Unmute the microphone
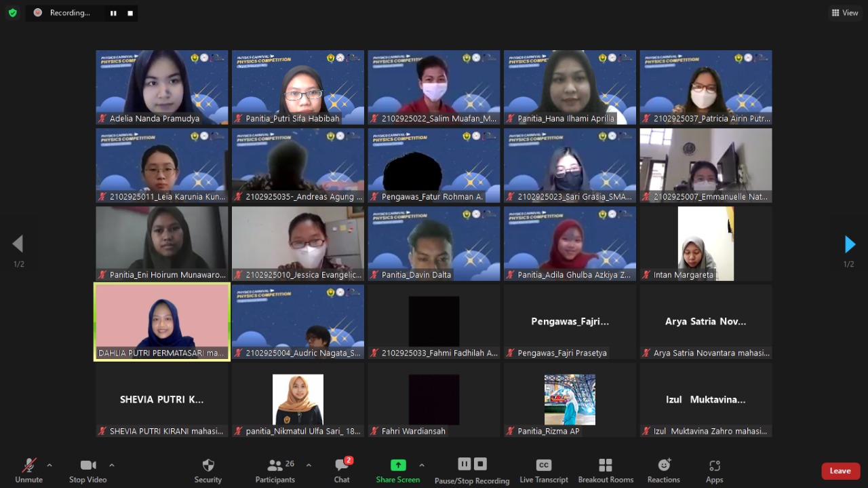The height and width of the screenshot is (488, 868). click(x=28, y=465)
